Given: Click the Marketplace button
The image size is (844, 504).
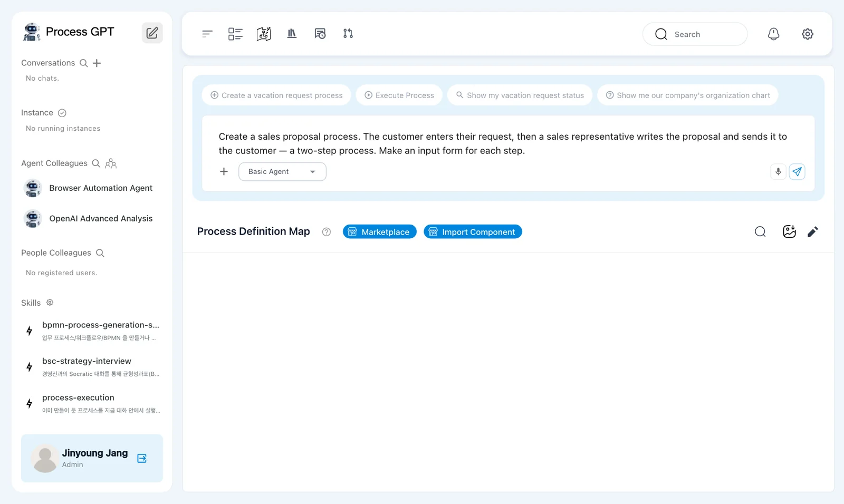Looking at the screenshot, I should (380, 232).
